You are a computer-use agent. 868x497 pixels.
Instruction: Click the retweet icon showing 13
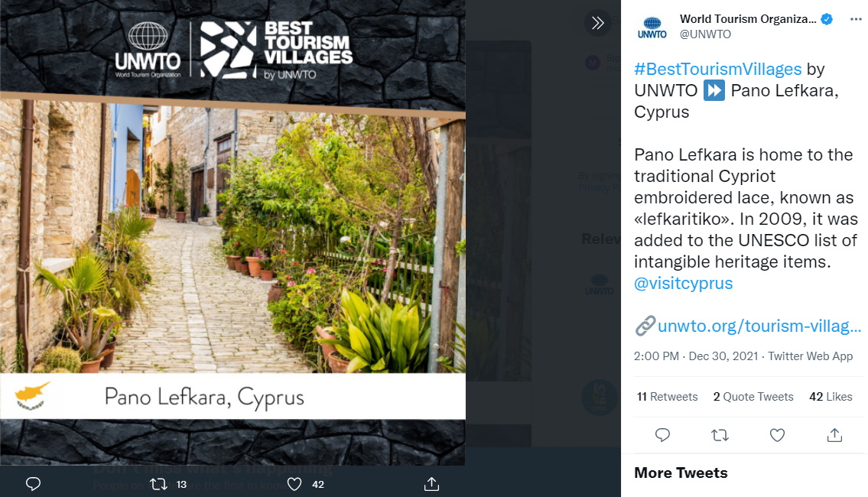[x=159, y=484]
